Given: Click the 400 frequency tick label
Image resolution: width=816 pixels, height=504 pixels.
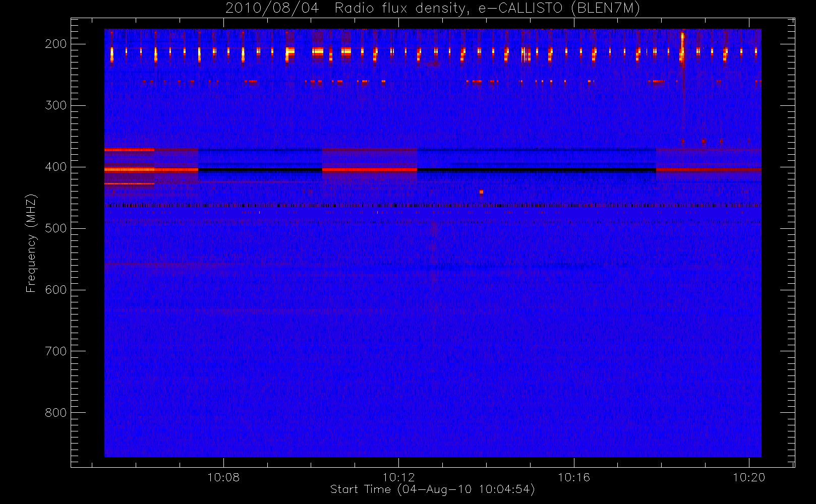Looking at the screenshot, I should tap(56, 167).
